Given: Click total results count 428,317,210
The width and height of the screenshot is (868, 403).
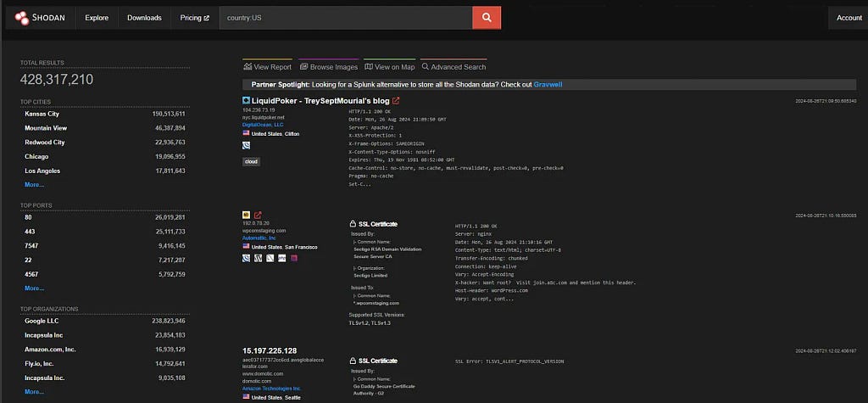Looking at the screenshot, I should click(x=57, y=80).
